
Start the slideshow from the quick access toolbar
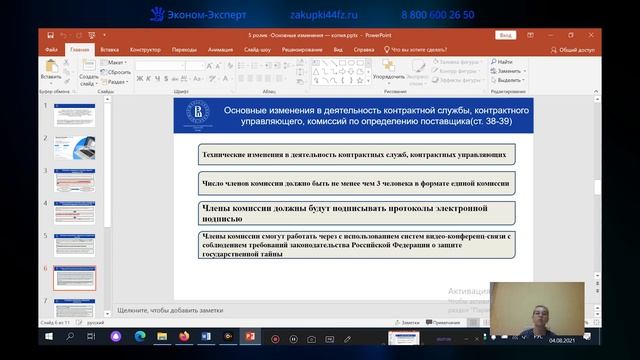pyautogui.click(x=91, y=36)
